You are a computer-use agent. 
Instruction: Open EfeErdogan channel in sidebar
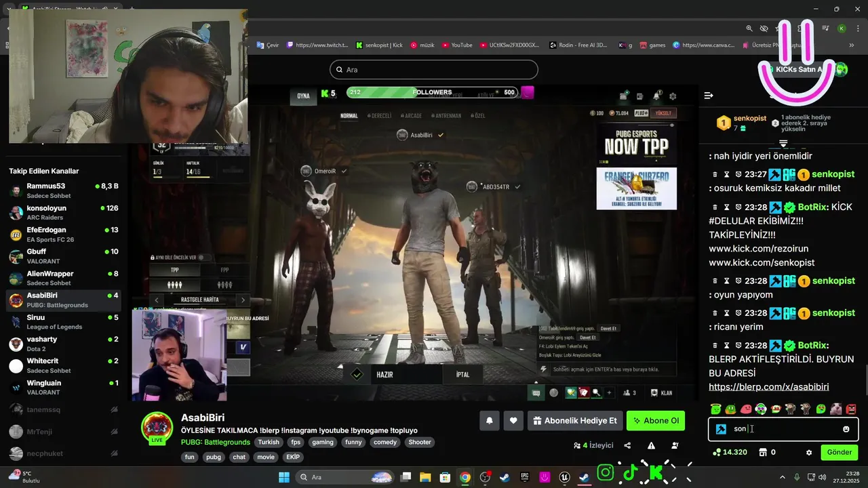pos(64,234)
